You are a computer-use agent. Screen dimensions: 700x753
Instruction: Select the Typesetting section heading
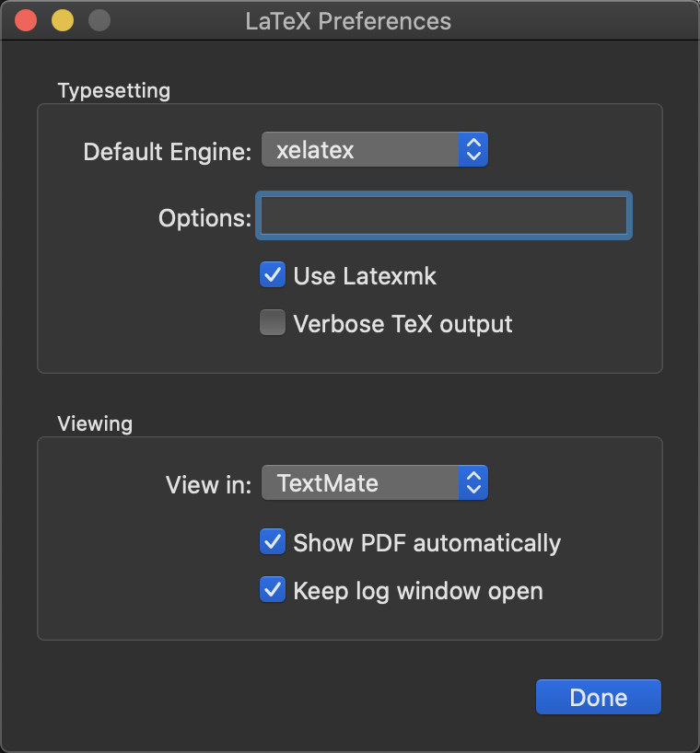(113, 90)
